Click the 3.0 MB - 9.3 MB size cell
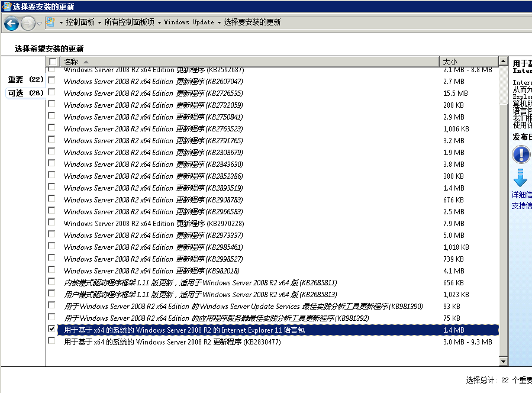 [x=467, y=342]
